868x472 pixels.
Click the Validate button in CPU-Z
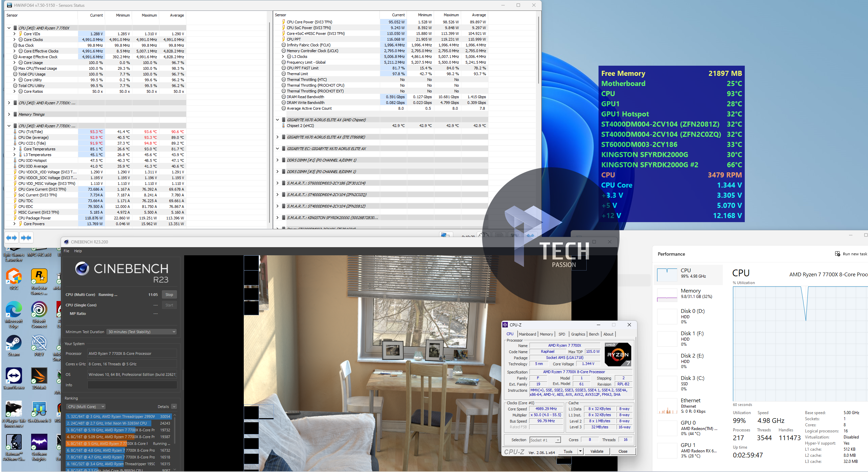(x=596, y=451)
